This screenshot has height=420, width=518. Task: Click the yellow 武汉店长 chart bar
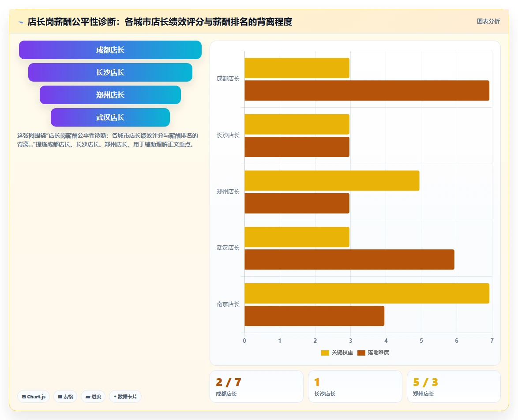297,237
